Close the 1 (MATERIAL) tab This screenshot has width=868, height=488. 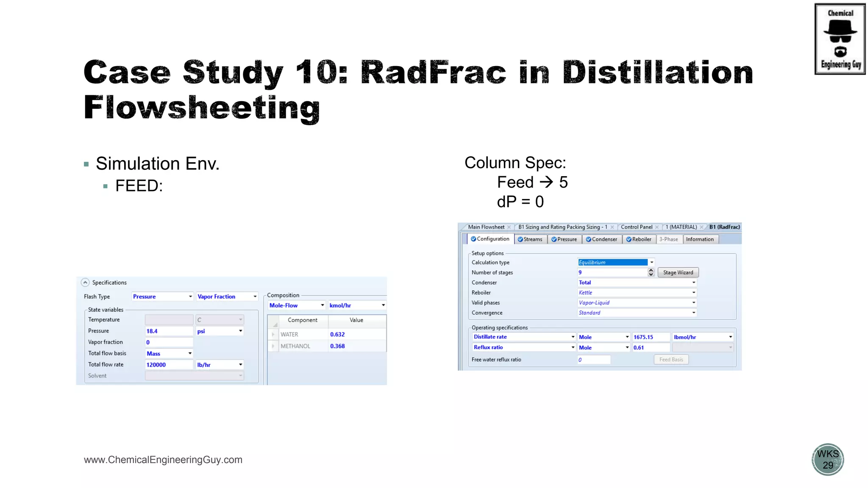701,227
